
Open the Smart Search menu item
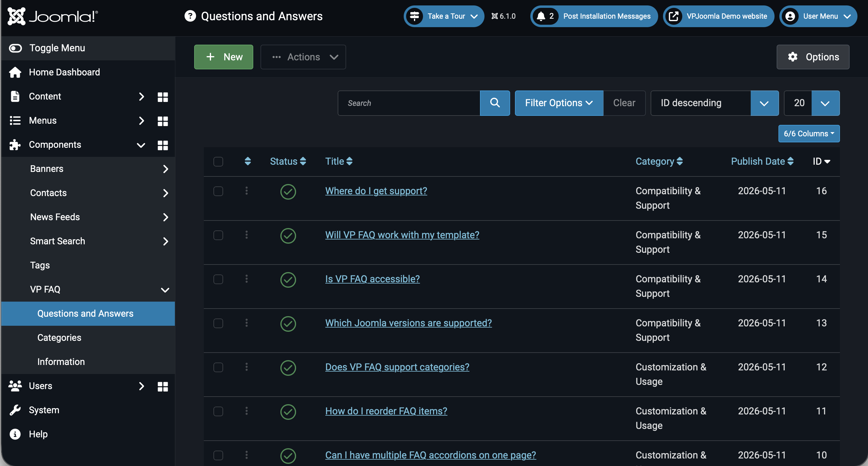pos(88,241)
